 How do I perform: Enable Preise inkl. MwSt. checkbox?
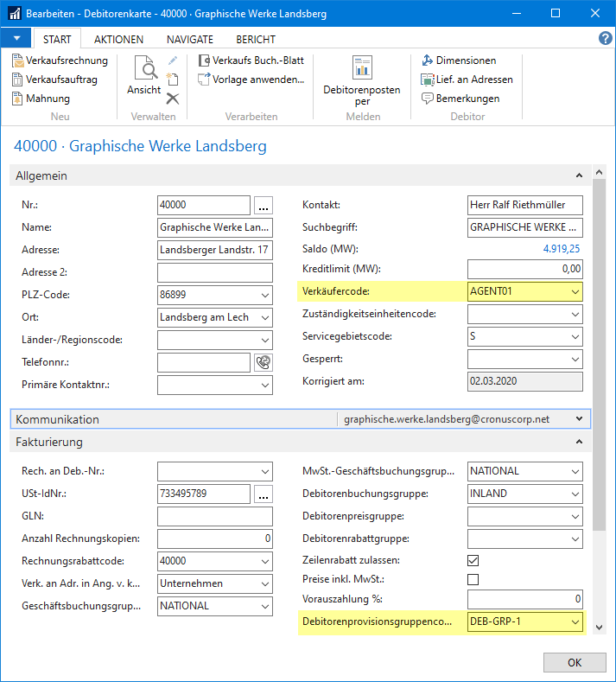click(473, 579)
